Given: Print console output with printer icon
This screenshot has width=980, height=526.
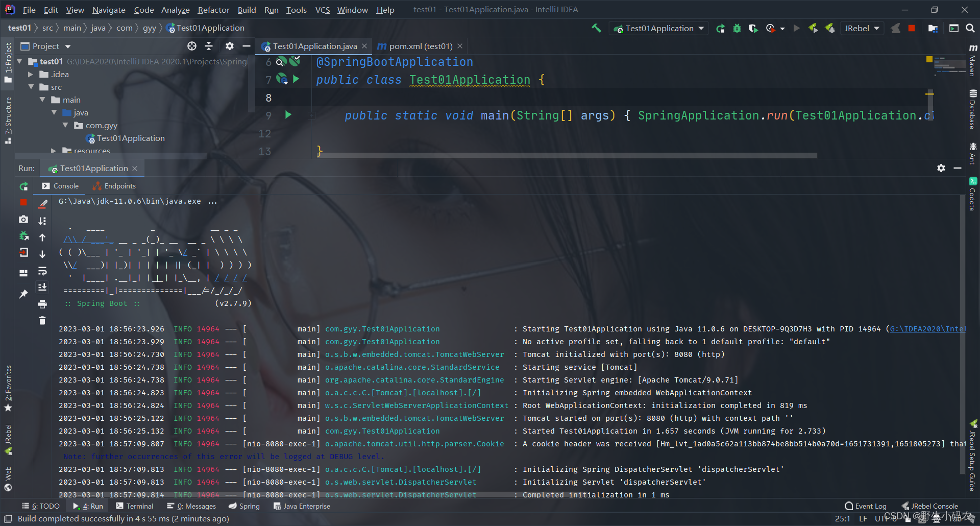Looking at the screenshot, I should [x=42, y=304].
